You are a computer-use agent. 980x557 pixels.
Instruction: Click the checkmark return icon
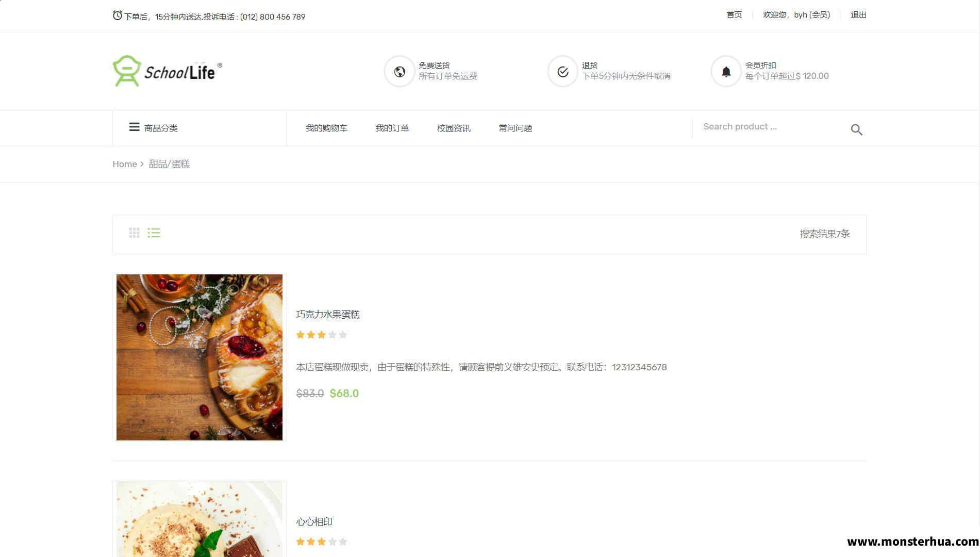click(x=562, y=71)
